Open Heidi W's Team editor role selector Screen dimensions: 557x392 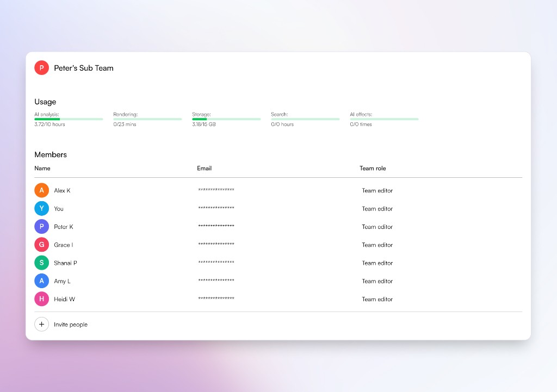(377, 299)
